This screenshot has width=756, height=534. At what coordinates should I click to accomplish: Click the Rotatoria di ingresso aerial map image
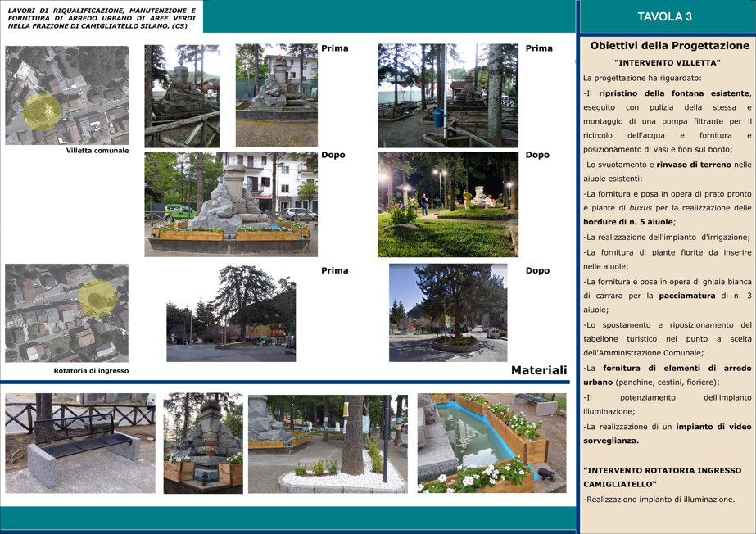point(67,313)
